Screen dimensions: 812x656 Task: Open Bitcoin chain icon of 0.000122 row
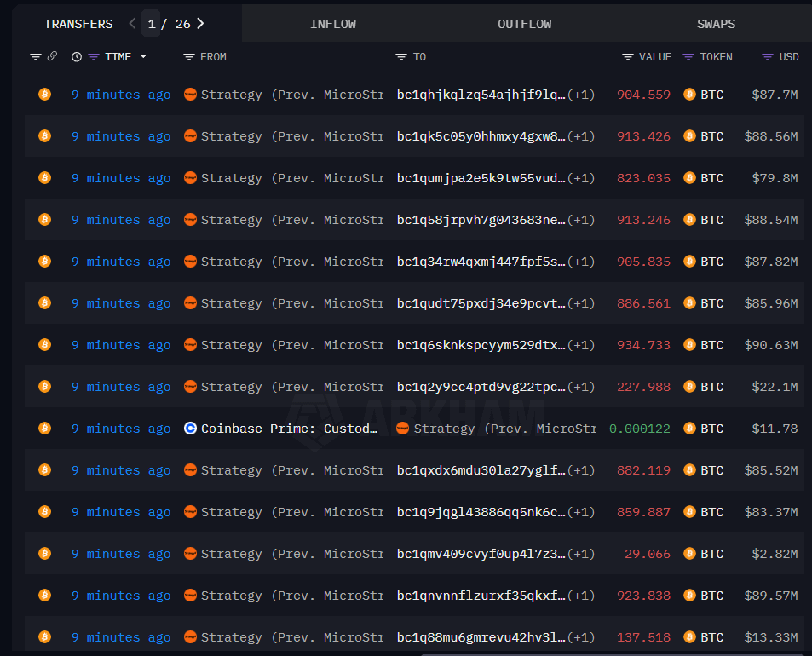coord(45,429)
